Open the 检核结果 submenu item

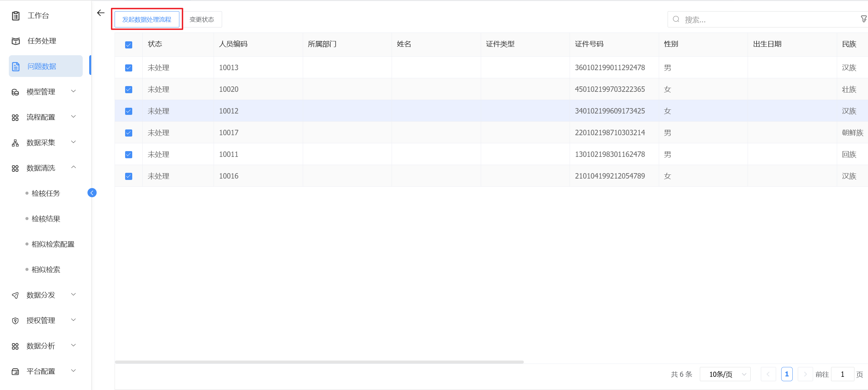tap(46, 219)
